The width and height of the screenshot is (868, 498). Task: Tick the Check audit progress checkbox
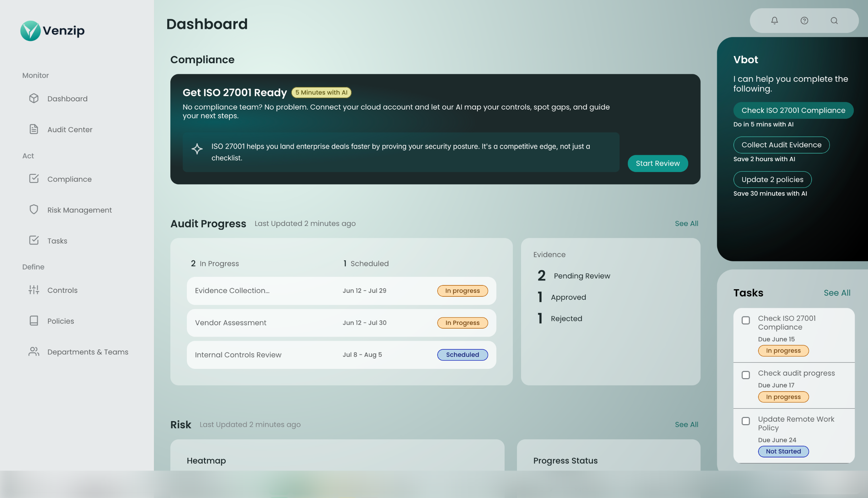[746, 375]
